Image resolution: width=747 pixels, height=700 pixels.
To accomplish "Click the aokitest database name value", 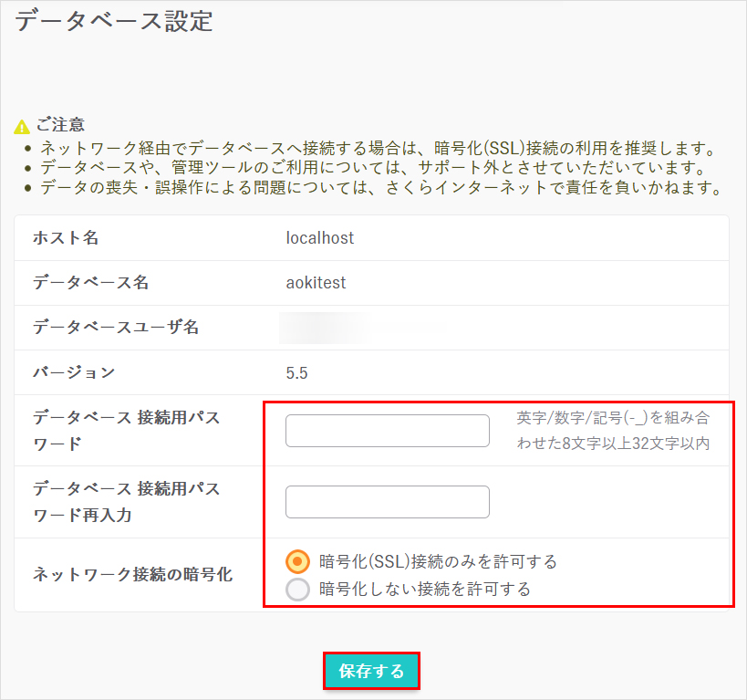I will (316, 283).
